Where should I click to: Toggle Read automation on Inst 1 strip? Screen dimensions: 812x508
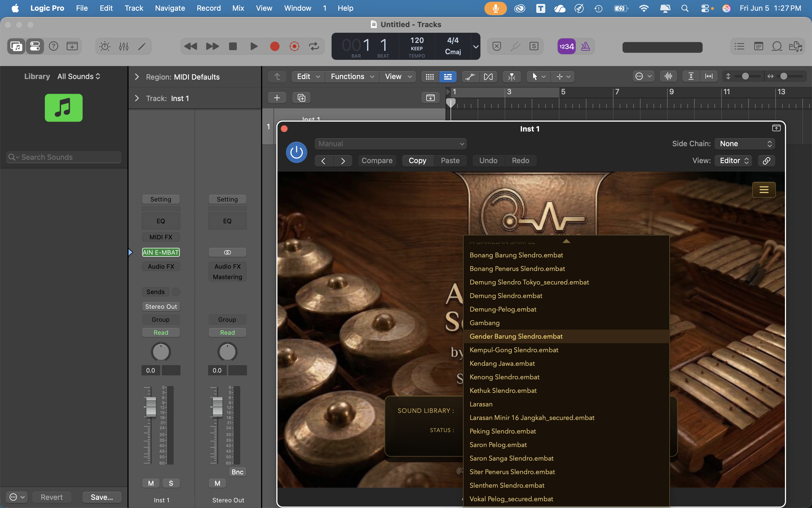tap(161, 332)
